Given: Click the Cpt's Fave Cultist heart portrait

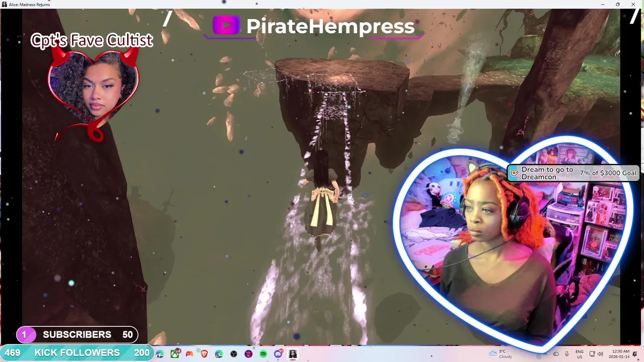Looking at the screenshot, I should pyautogui.click(x=93, y=90).
